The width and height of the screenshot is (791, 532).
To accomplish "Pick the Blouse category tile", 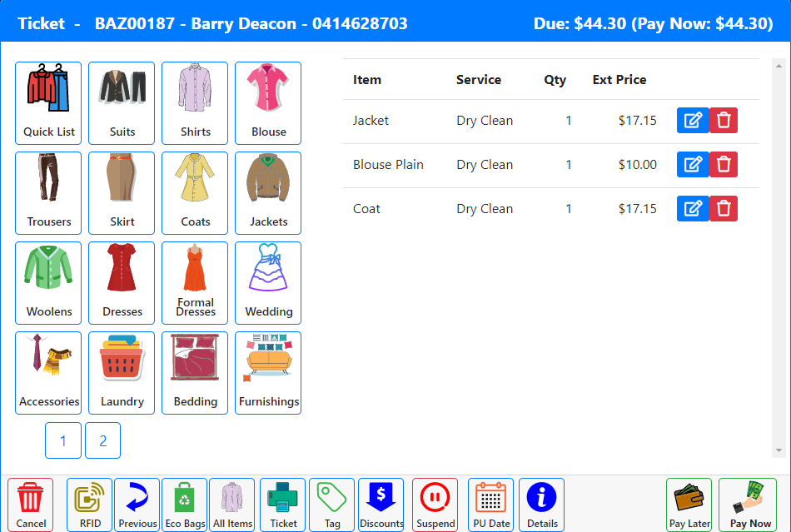I will coord(268,103).
